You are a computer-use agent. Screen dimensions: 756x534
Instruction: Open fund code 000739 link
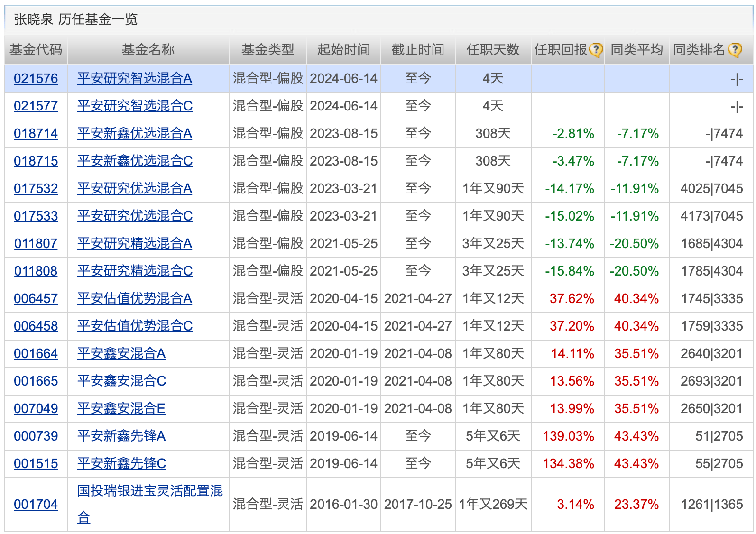coord(36,436)
